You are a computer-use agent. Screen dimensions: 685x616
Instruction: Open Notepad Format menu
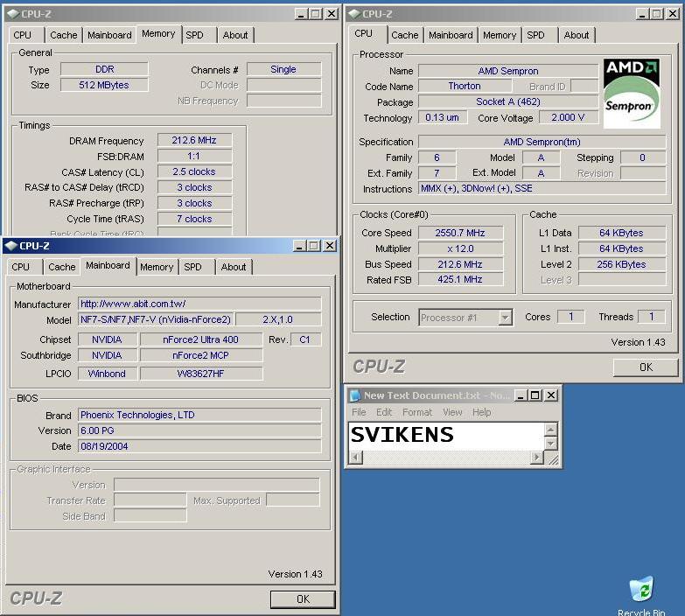tap(416, 412)
